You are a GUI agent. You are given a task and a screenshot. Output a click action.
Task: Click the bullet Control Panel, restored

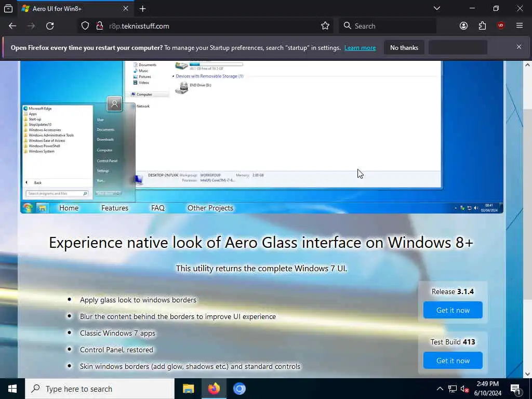(116, 350)
